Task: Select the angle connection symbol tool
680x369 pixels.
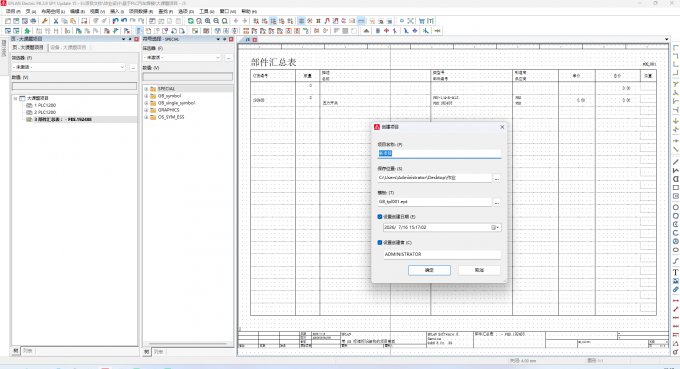Action: point(676,47)
